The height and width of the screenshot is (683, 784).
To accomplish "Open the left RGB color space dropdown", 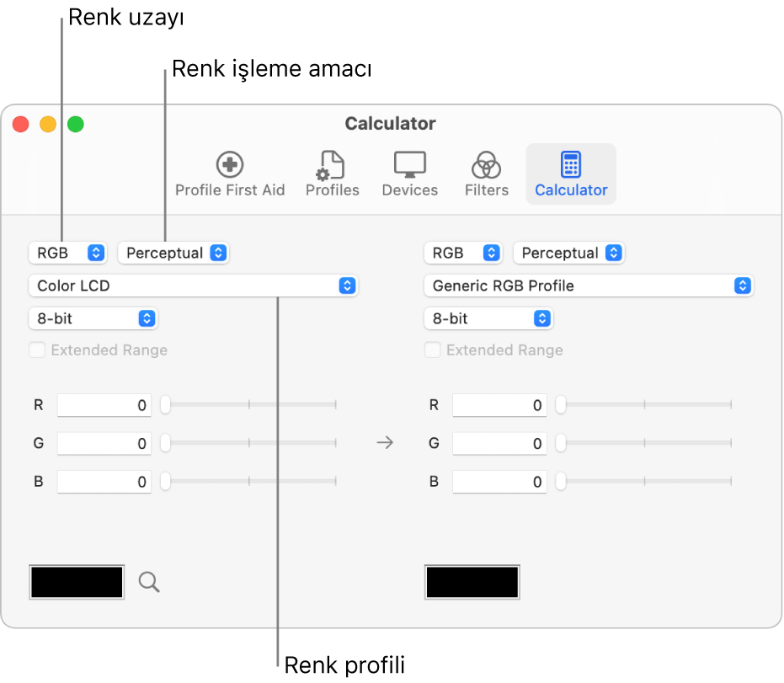I will pyautogui.click(x=67, y=253).
